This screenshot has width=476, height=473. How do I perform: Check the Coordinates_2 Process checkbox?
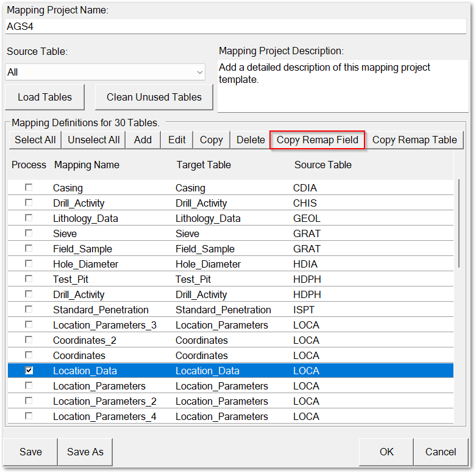(x=29, y=340)
